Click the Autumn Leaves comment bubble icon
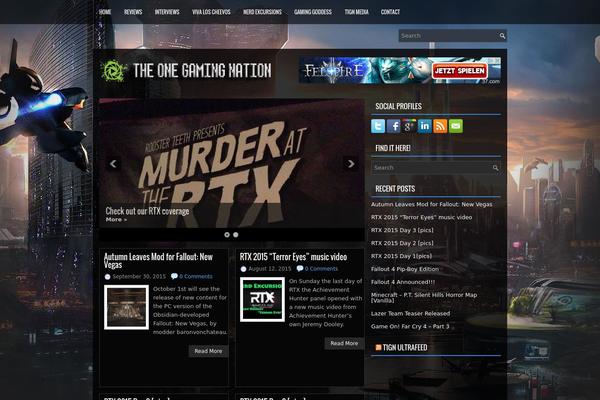 [x=174, y=276]
